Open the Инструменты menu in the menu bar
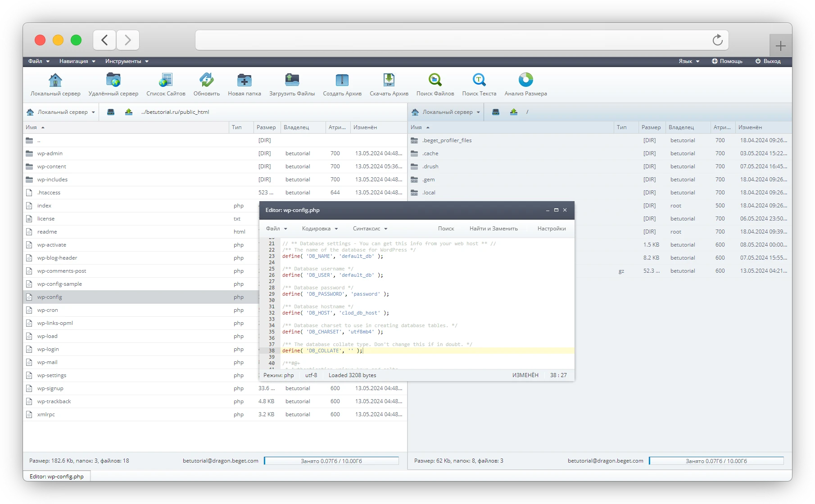Viewport: 815px width, 504px height. click(x=127, y=61)
